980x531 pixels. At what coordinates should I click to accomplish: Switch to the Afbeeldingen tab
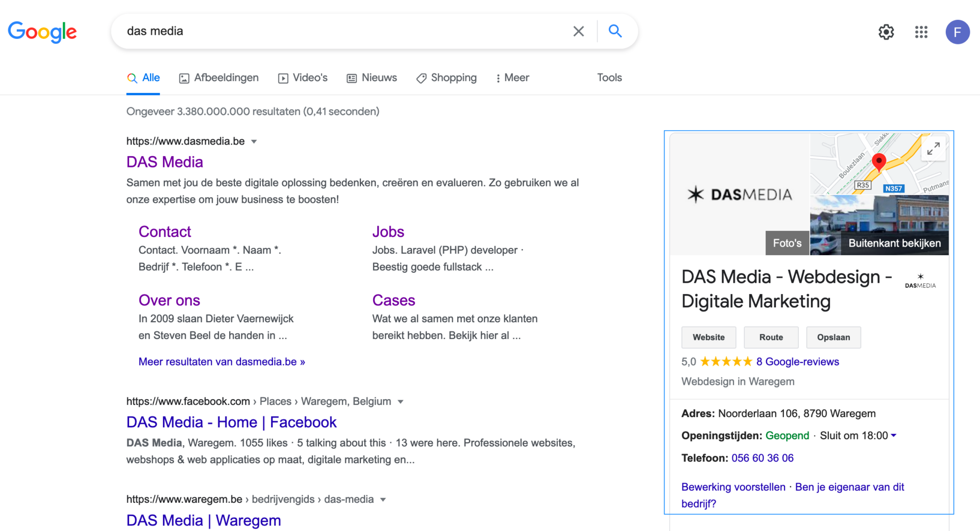pyautogui.click(x=219, y=78)
